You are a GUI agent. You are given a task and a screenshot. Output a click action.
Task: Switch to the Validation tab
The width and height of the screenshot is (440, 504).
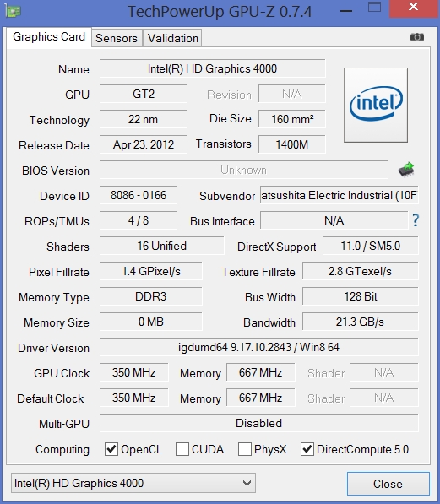click(173, 38)
